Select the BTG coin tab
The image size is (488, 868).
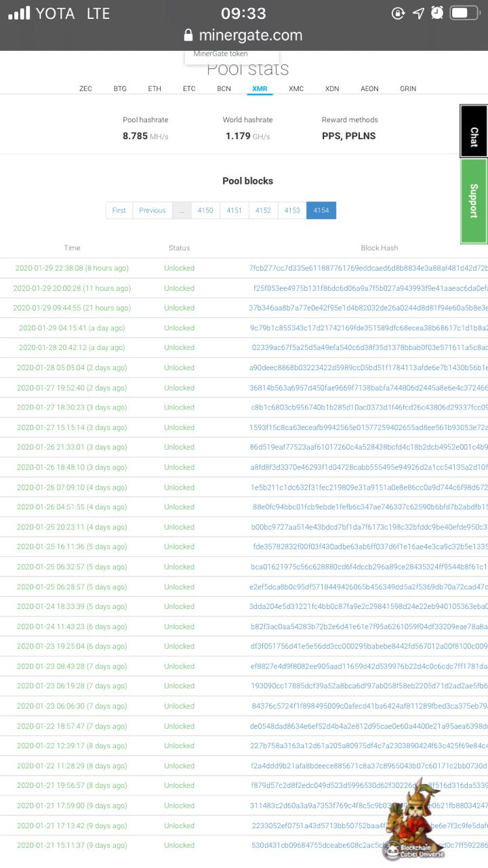pyautogui.click(x=120, y=89)
